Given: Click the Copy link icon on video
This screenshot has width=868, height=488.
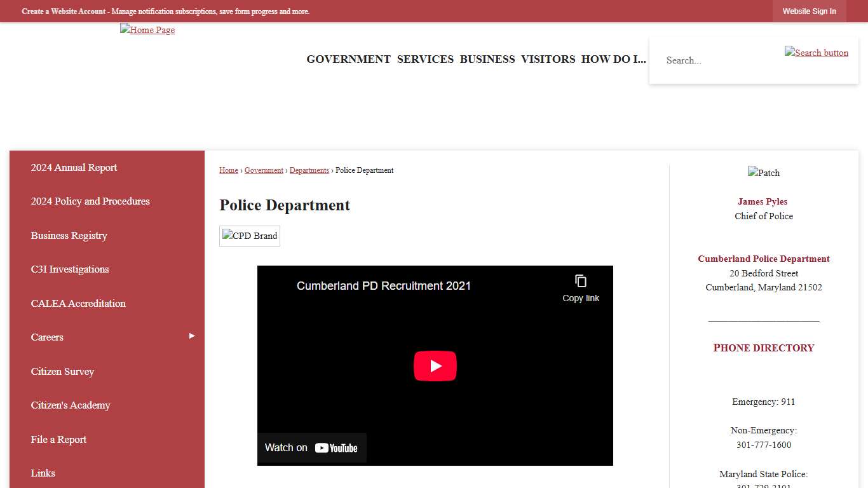Looking at the screenshot, I should point(580,281).
